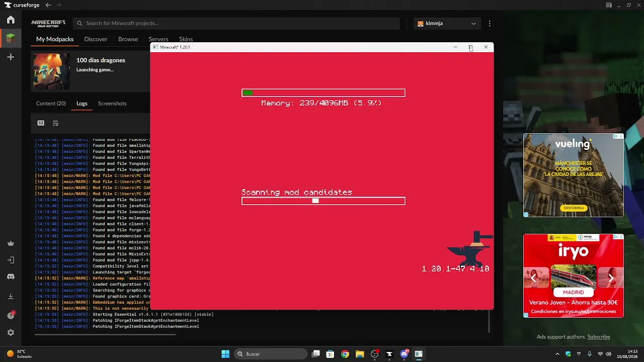The image size is (644, 362).
Task: Click log line 'Found 4 dependencies'
Action: point(93,236)
